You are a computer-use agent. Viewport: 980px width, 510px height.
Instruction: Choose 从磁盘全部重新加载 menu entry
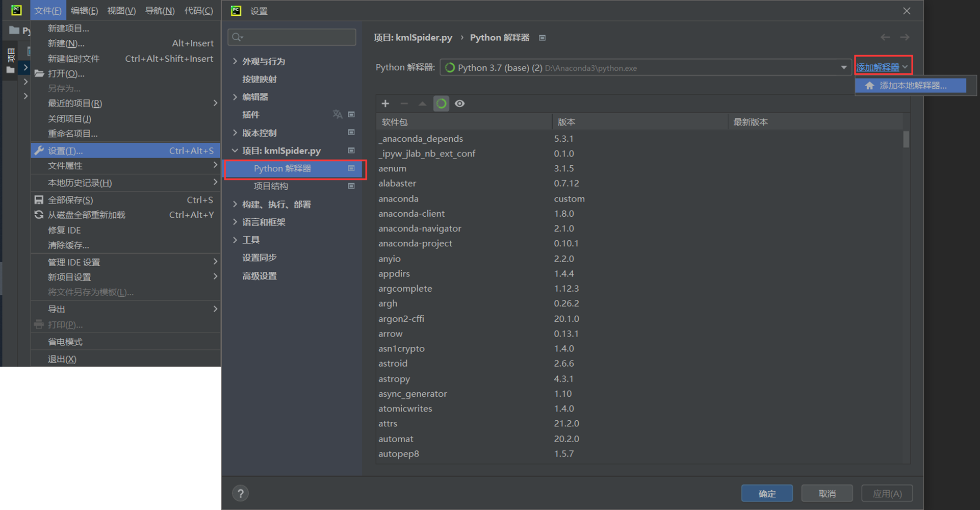click(x=125, y=215)
